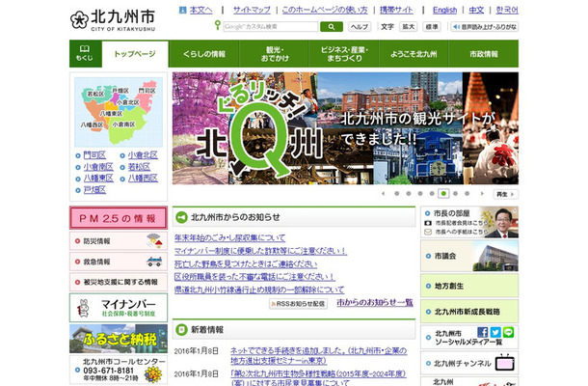This screenshot has height=386, width=588.
Task: Click the Google custom search input field
Action: point(270,27)
